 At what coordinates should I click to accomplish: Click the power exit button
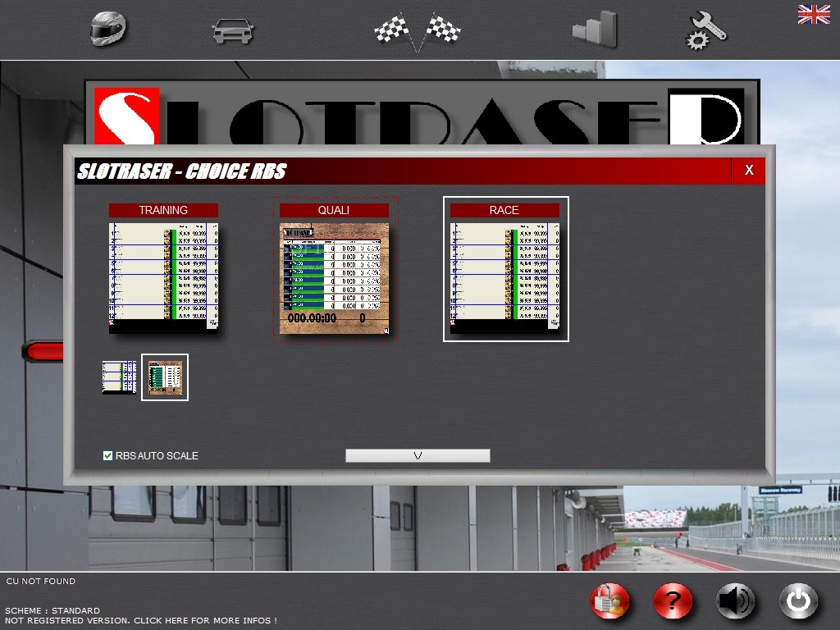click(798, 600)
